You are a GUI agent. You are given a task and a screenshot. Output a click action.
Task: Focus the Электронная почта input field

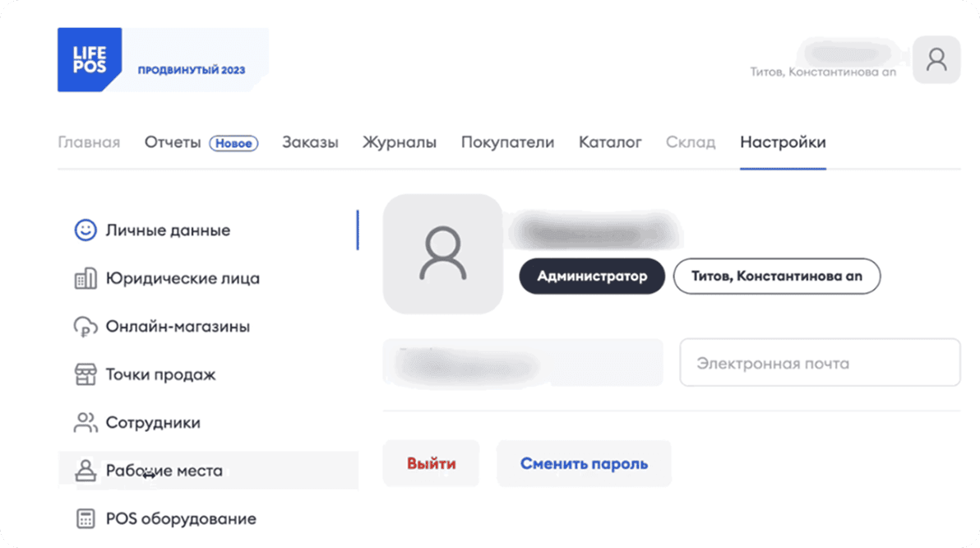[x=820, y=363]
